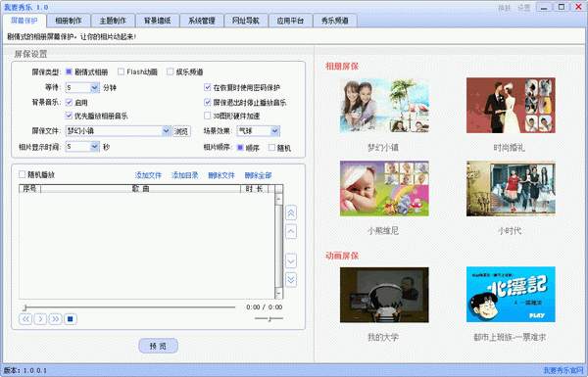Click the 序号 column header
Viewport: 588px width, 377px height.
(29, 188)
